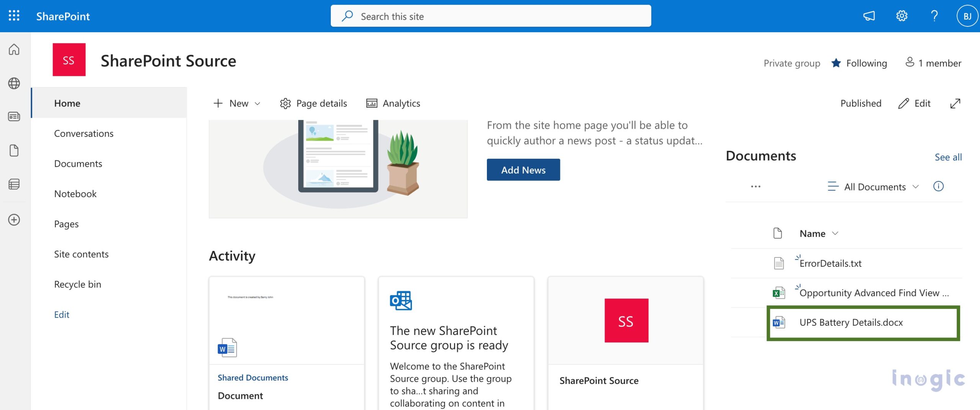The image size is (980, 410).
Task: Click in the Search this site field
Action: (x=491, y=16)
